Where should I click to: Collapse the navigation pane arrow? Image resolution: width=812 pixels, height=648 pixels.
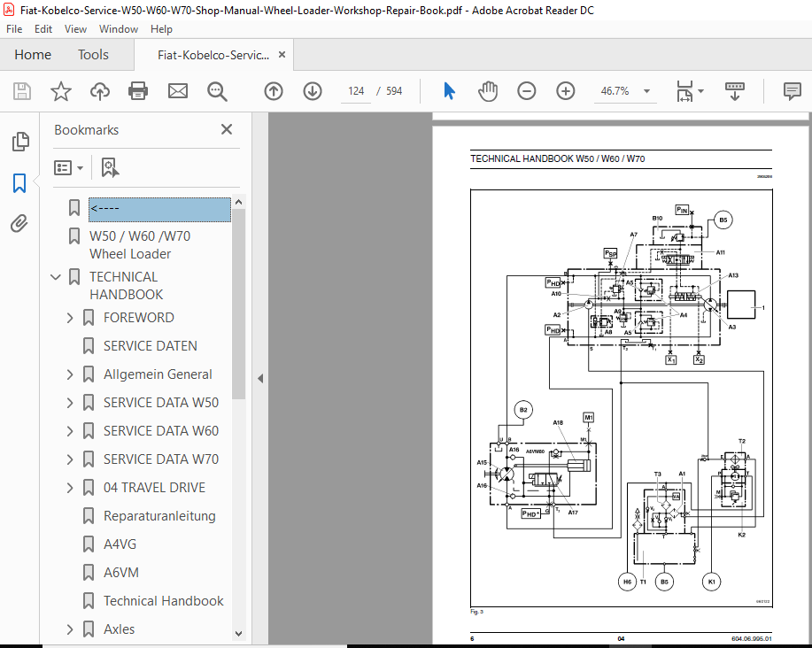tap(260, 378)
